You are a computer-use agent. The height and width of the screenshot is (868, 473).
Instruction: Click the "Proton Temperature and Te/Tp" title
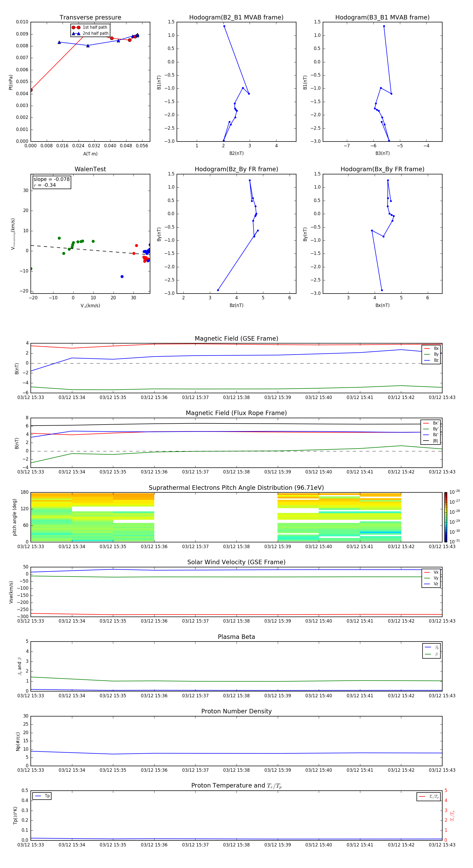[236, 786]
